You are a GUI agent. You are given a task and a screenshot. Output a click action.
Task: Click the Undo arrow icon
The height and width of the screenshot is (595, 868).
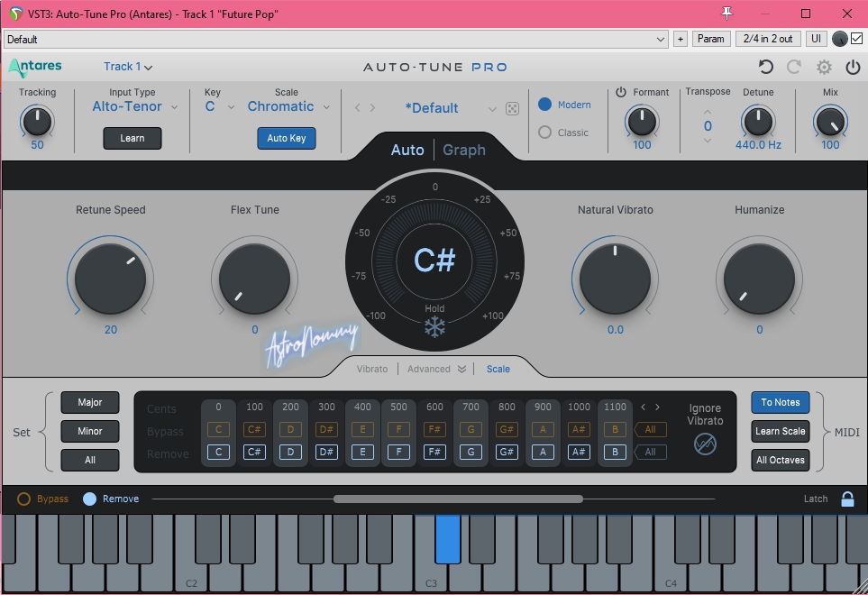765,67
